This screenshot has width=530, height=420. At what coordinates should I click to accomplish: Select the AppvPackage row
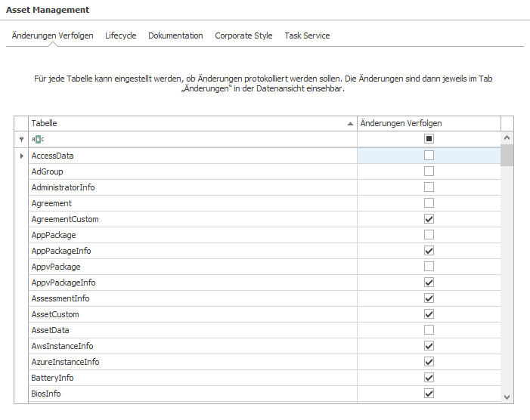tap(265, 267)
